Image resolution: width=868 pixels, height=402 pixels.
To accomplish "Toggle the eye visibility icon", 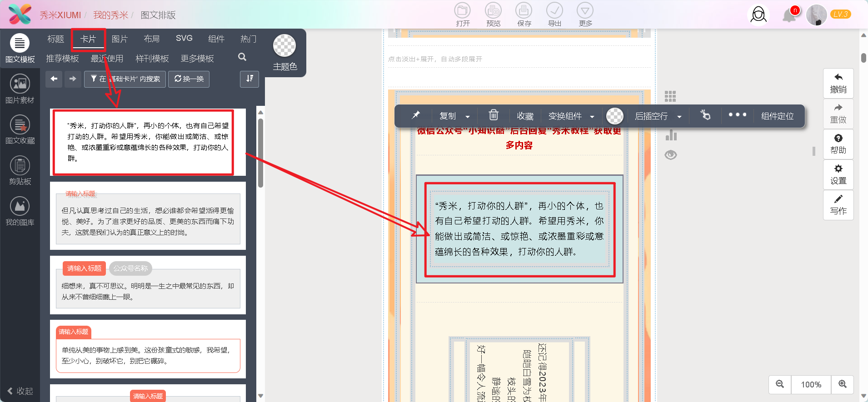I will (671, 155).
